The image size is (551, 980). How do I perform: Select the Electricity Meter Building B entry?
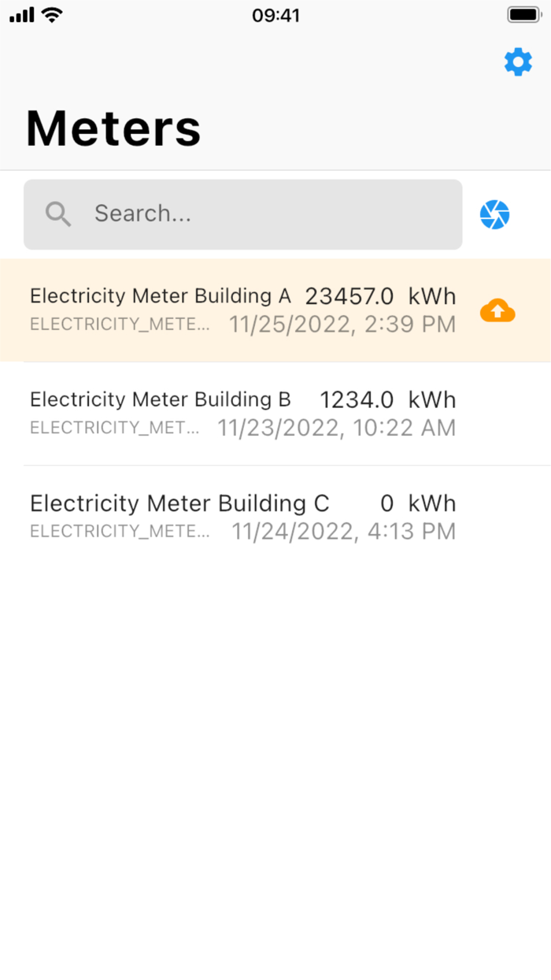tap(236, 413)
